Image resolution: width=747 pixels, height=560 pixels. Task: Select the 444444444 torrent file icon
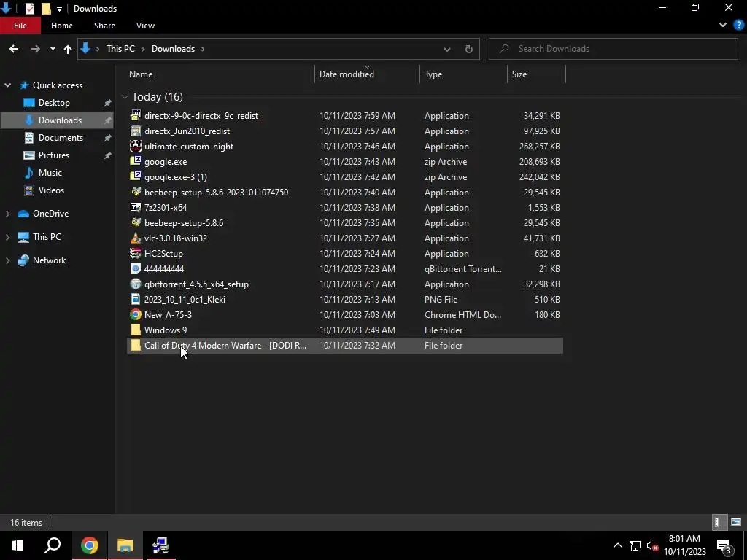coord(136,268)
